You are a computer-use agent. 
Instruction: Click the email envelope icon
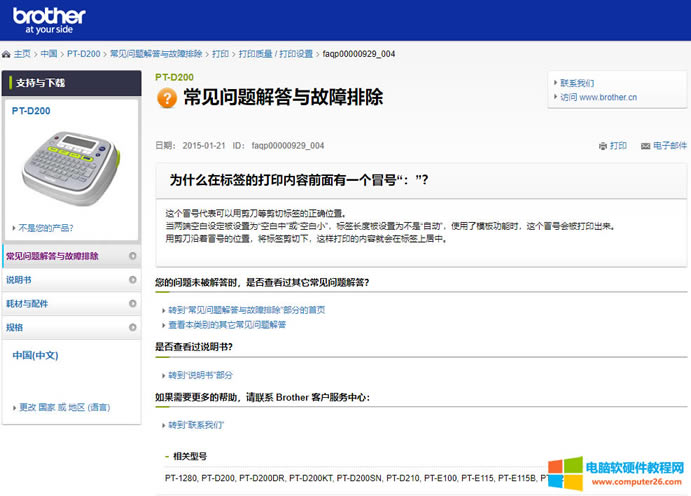[645, 146]
